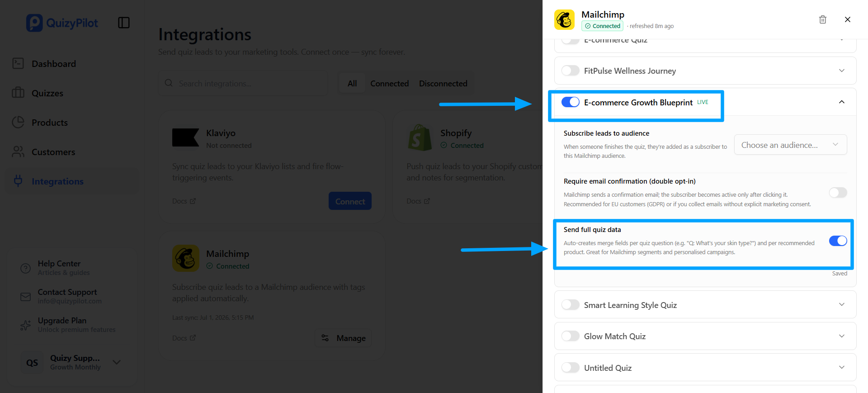Open Mailchimp Docs external link
This screenshot has width=868, height=393.
[184, 338]
